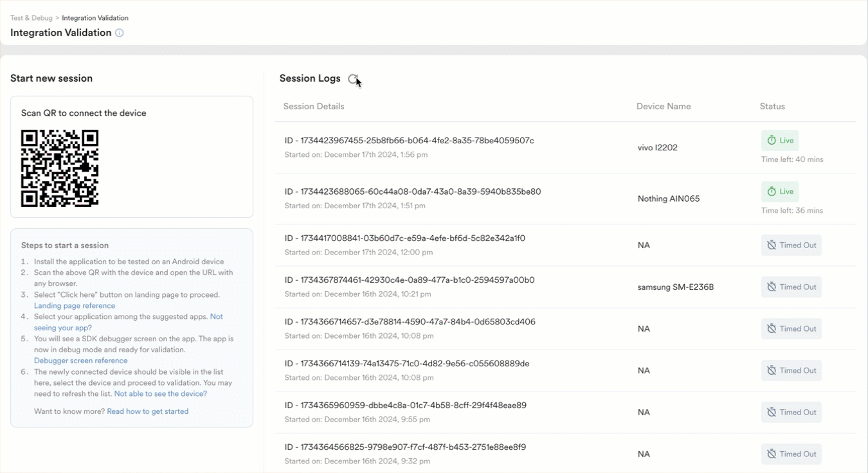Click the Session Logs refresh icon

click(x=353, y=78)
